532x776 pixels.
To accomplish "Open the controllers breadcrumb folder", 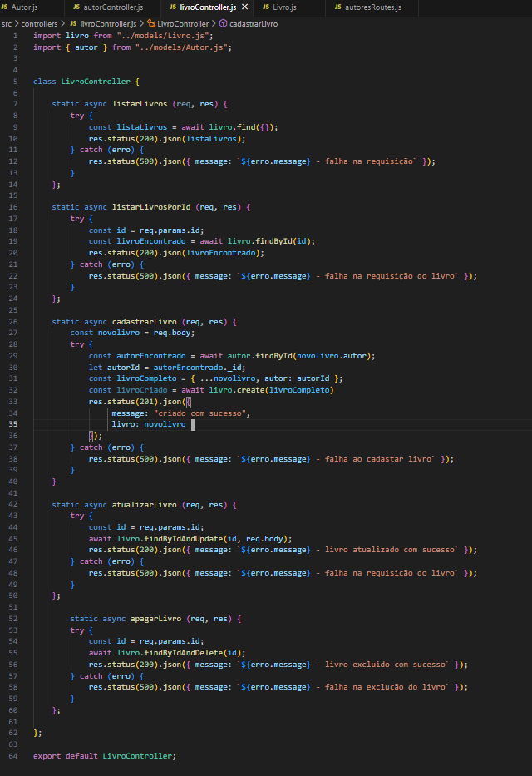I will coord(39,24).
